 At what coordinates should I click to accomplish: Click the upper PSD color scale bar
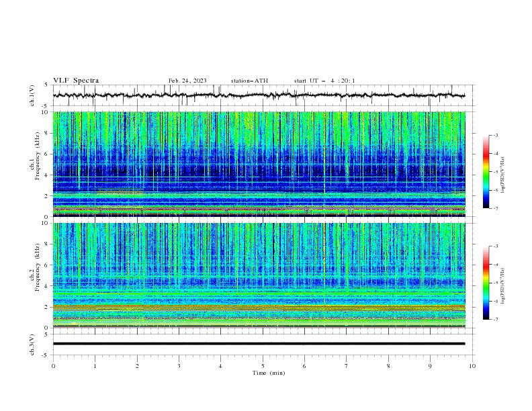pyautogui.click(x=486, y=172)
